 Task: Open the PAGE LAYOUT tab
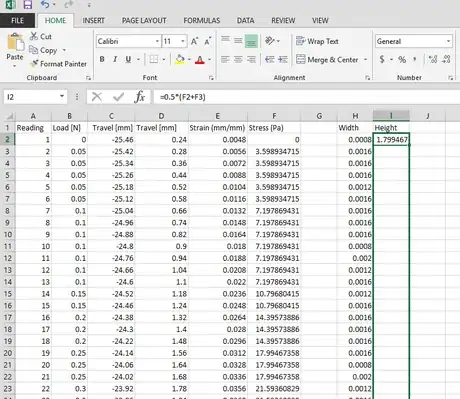coord(144,21)
